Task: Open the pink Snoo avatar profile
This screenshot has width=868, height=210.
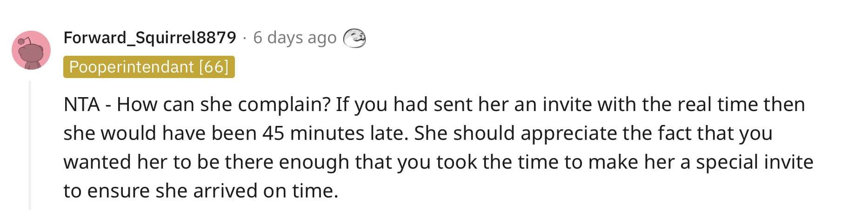Action: (x=31, y=50)
